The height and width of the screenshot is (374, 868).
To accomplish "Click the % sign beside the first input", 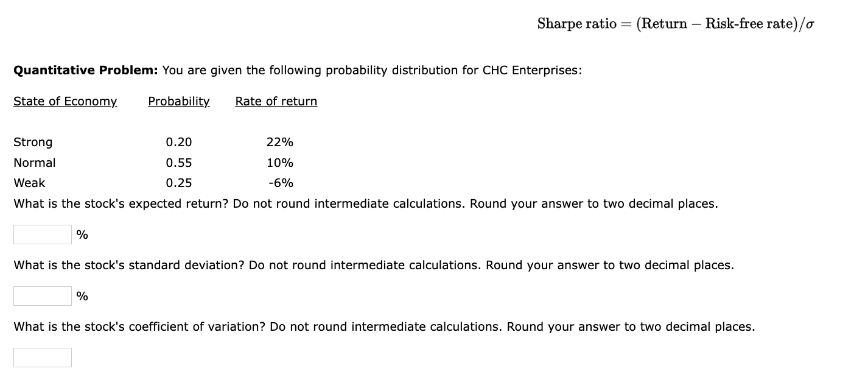I will tap(83, 234).
